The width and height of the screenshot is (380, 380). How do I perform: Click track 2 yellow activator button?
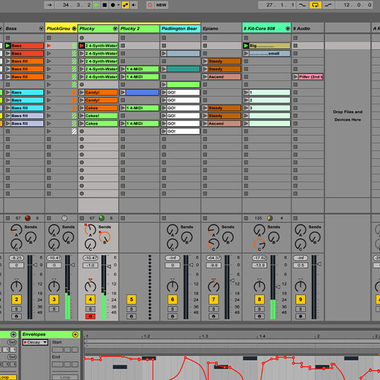tap(16, 299)
